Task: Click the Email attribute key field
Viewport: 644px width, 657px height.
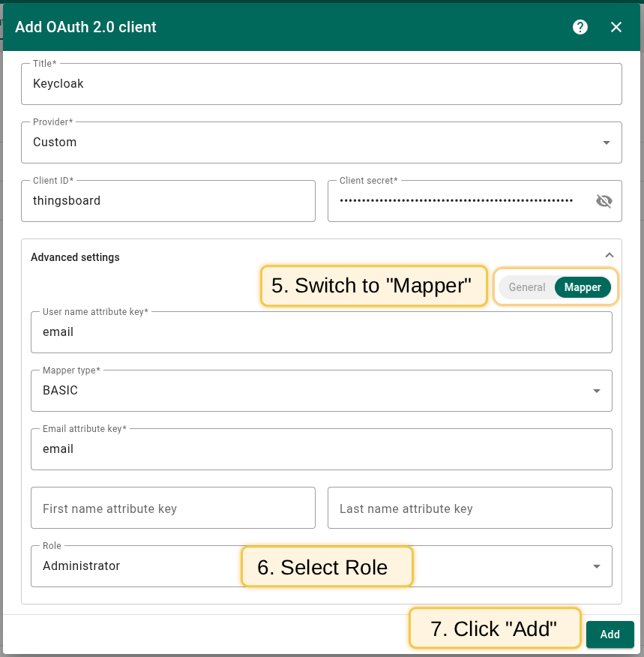Action: pos(321,449)
